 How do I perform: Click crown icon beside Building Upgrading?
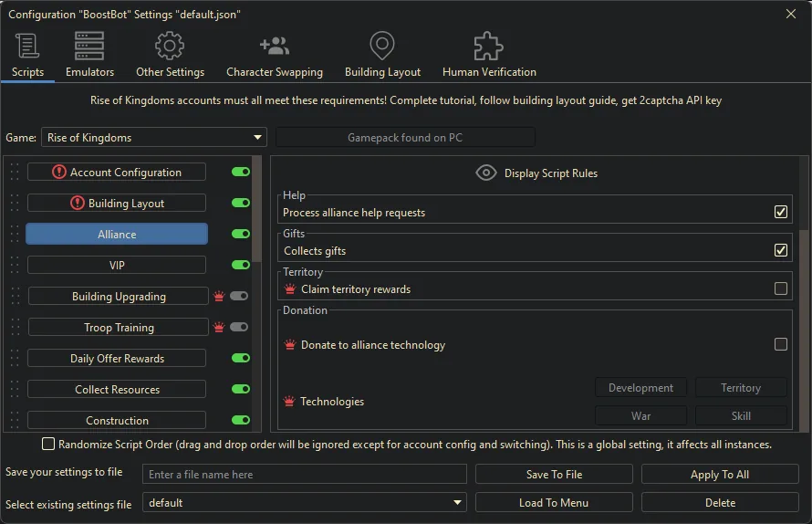(x=219, y=296)
